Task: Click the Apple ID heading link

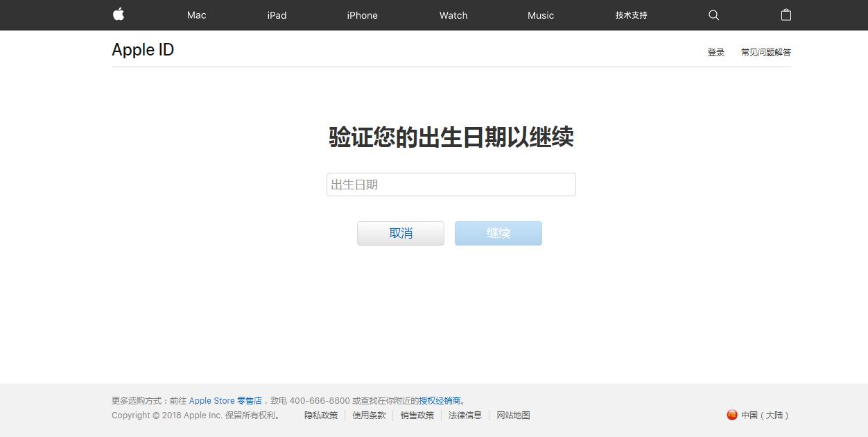Action: (143, 50)
